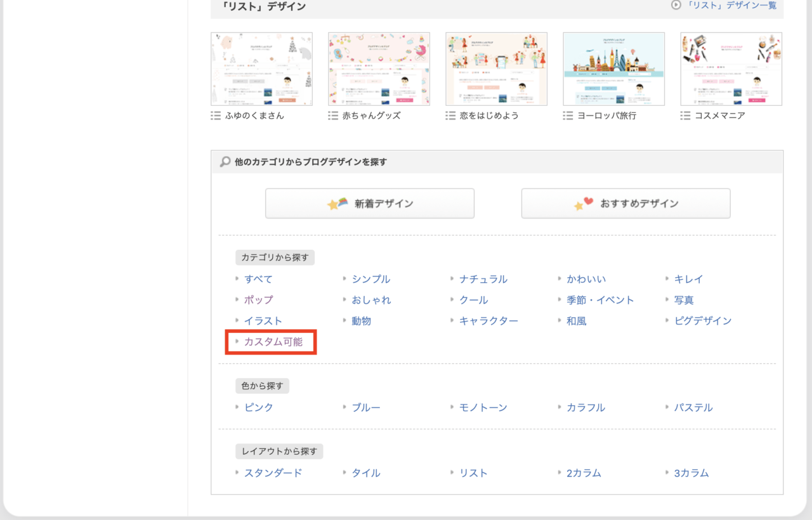Click the list icon beside コスメマニア
Viewport: 812px width, 520px height.
tap(685, 116)
